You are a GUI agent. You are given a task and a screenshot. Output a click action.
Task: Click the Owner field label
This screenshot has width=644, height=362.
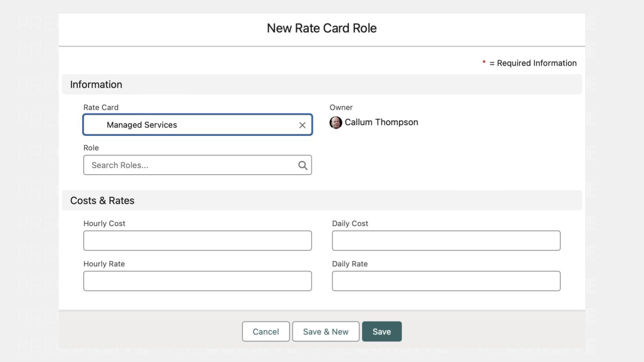(x=341, y=107)
